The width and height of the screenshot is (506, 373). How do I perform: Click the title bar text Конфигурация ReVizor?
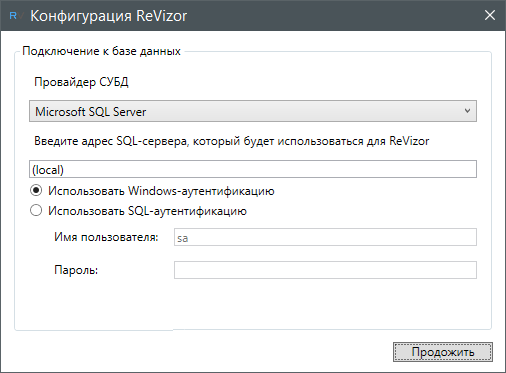(x=109, y=16)
